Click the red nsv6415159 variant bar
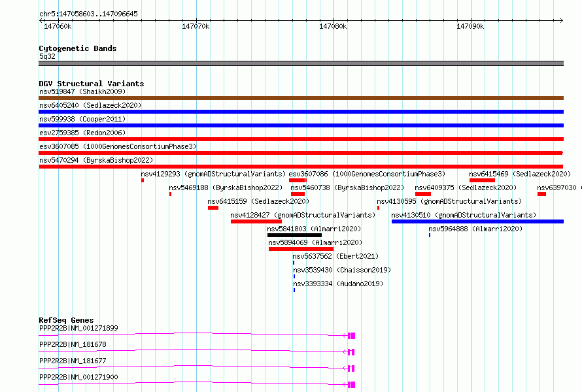The width and height of the screenshot is (582, 392). coord(213,208)
